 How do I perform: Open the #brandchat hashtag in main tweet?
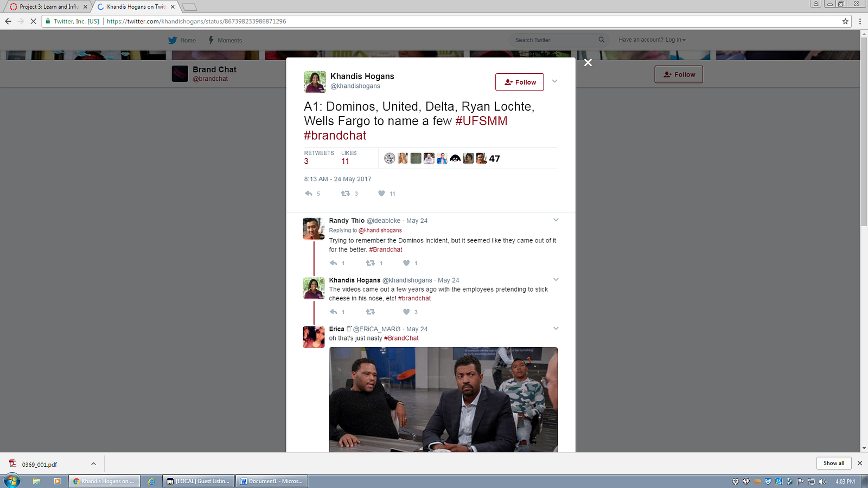point(335,136)
